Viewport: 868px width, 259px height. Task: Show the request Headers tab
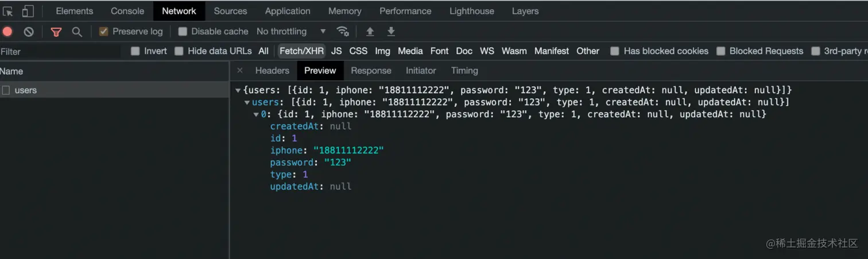click(272, 71)
